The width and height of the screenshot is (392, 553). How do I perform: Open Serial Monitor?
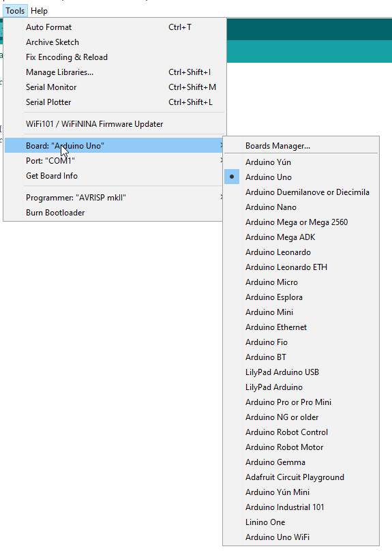[x=115, y=87]
